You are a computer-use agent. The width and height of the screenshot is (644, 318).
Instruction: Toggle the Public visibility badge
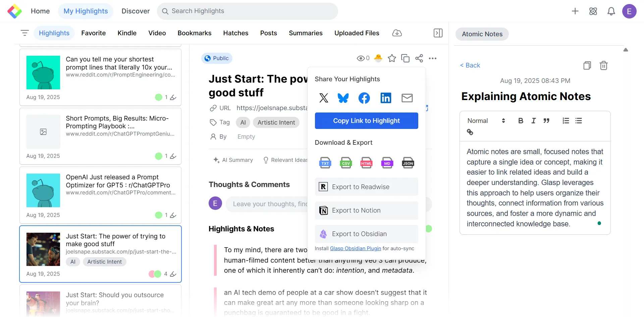click(217, 58)
